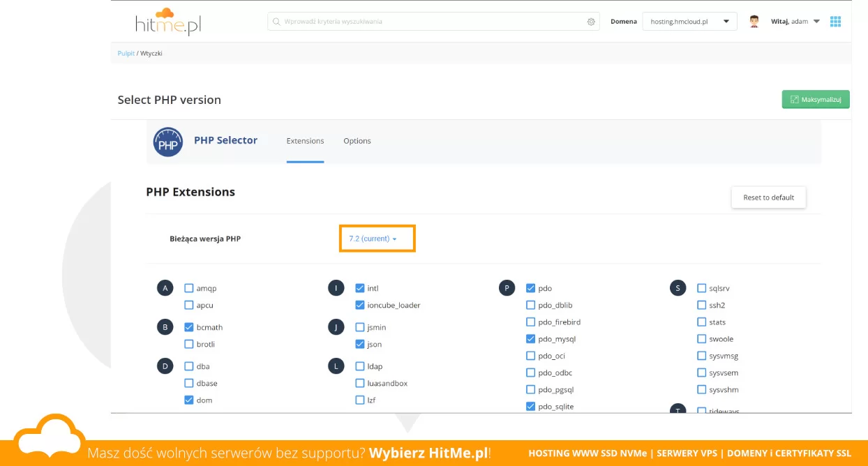
Task: Check the stats extension
Action: tap(702, 322)
